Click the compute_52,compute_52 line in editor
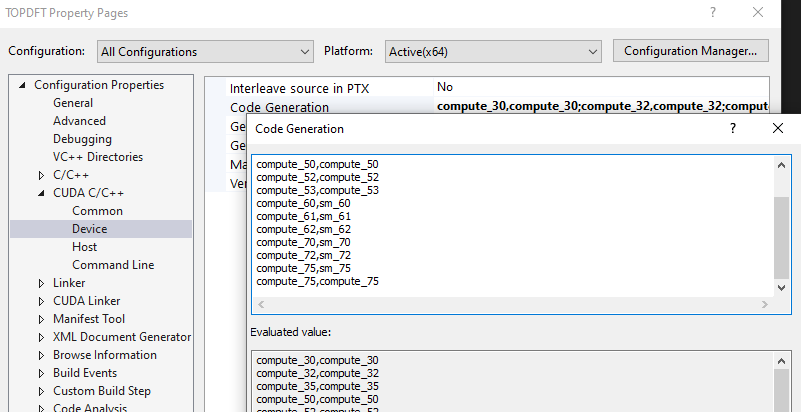Viewport: 801px width, 412px height. pyautogui.click(x=317, y=177)
